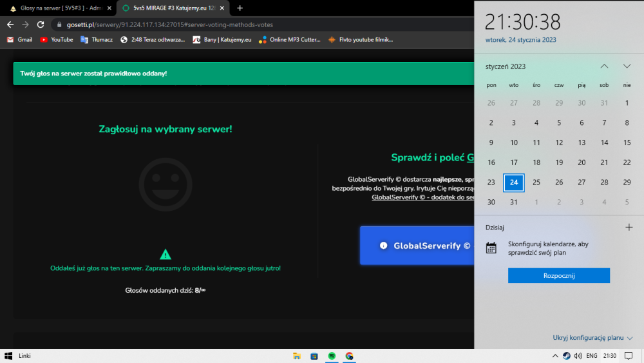Open the 'Bany | Katujemy.eu' bookmark
The image size is (644, 363).
[x=222, y=40]
